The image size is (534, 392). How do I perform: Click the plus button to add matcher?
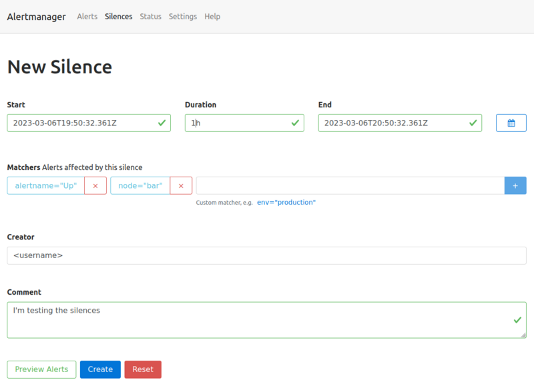point(515,186)
